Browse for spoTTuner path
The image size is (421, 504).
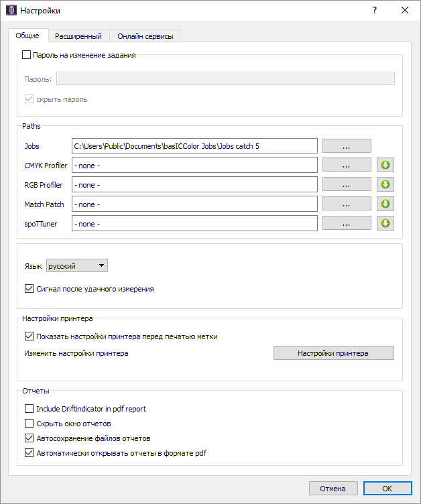tap(347, 223)
